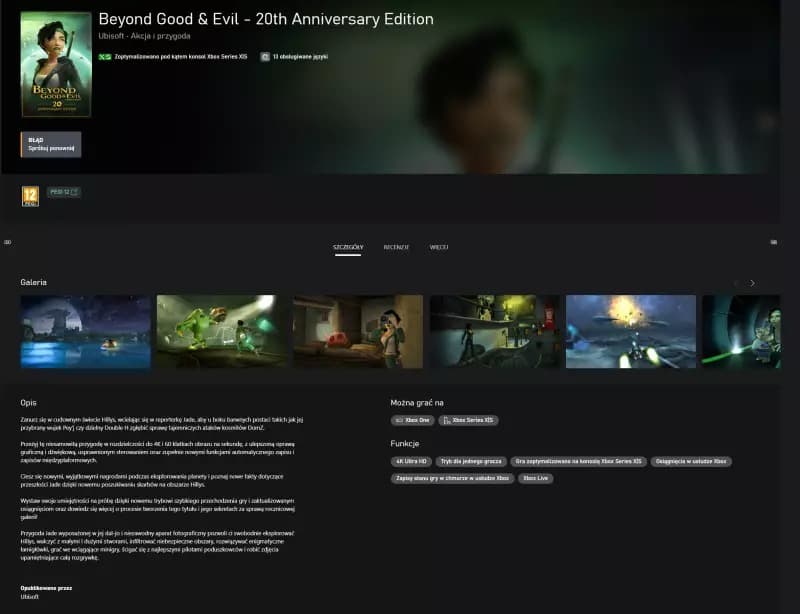Screen dimensions: 800x614
Task: Click the game title heading text
Action: pos(266,19)
